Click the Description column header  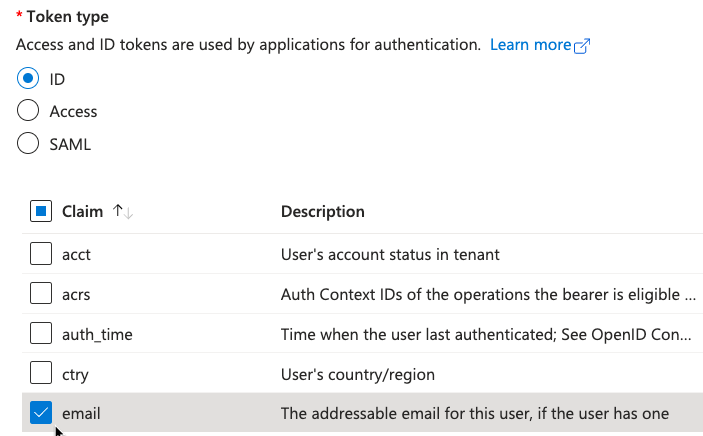pyautogui.click(x=323, y=211)
